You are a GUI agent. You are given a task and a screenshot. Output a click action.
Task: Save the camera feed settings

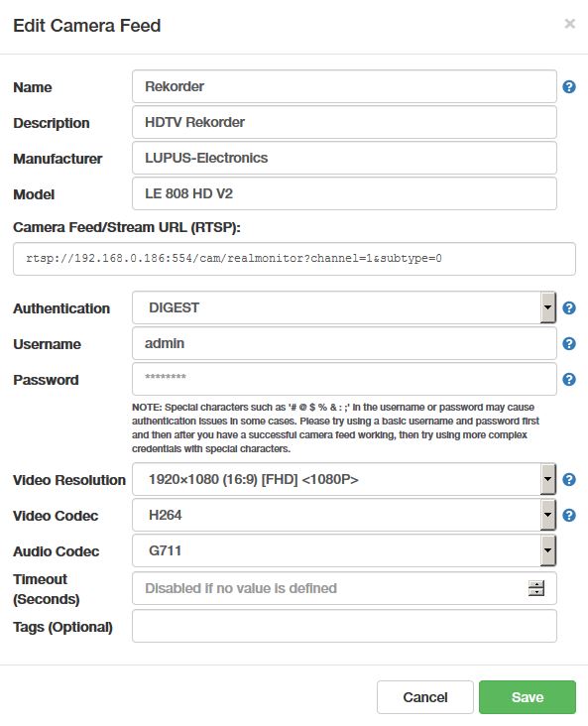tap(528, 697)
